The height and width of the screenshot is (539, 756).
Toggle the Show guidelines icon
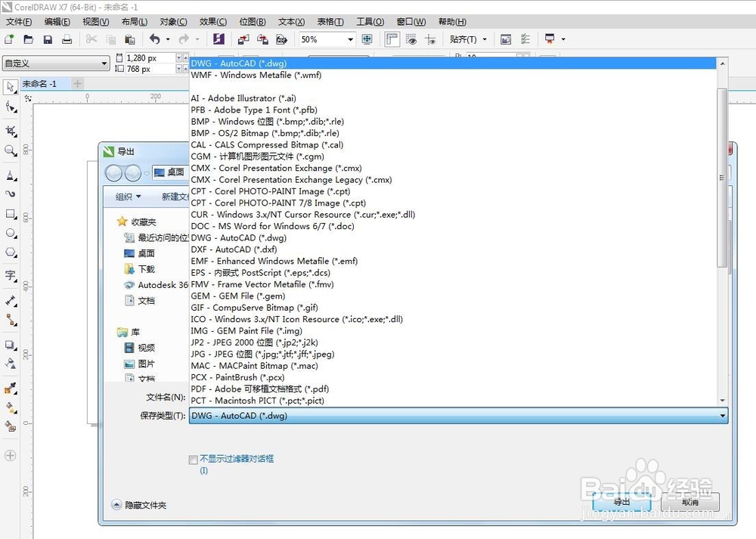pyautogui.click(x=431, y=39)
